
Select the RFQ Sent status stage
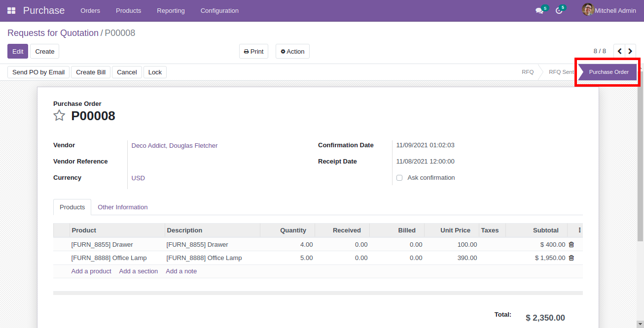point(561,72)
